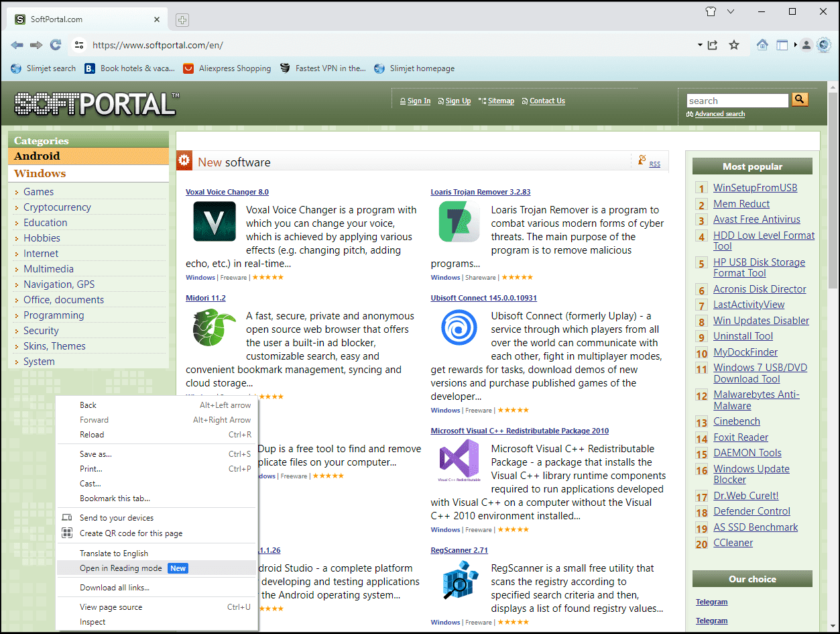840x634 pixels.
Task: Choose Download all links...
Action: (x=158, y=588)
